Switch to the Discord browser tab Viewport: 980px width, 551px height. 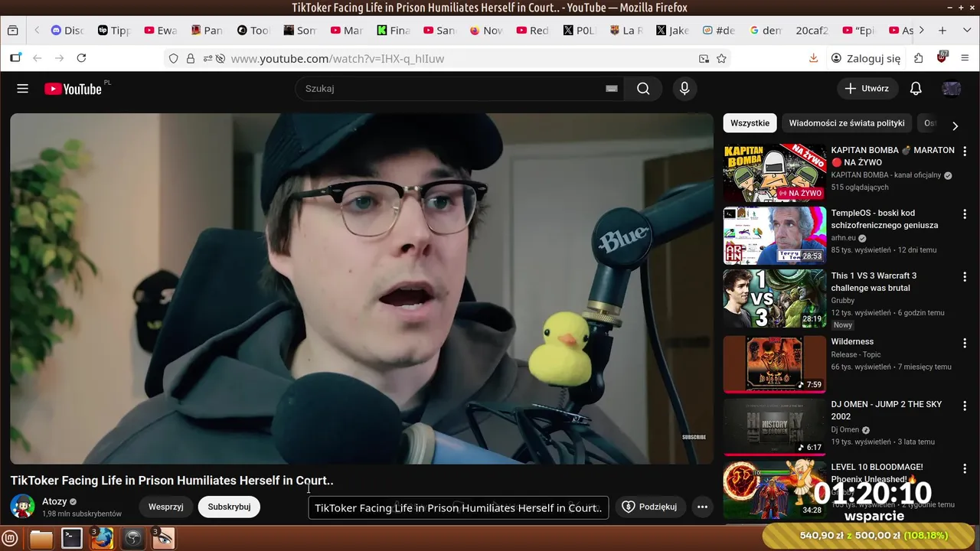click(x=67, y=31)
